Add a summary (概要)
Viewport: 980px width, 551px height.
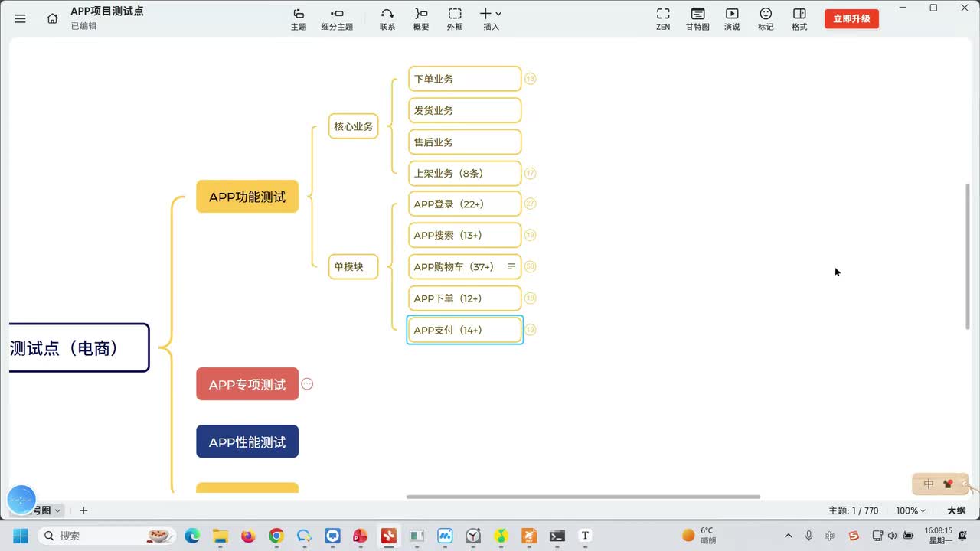pos(421,19)
